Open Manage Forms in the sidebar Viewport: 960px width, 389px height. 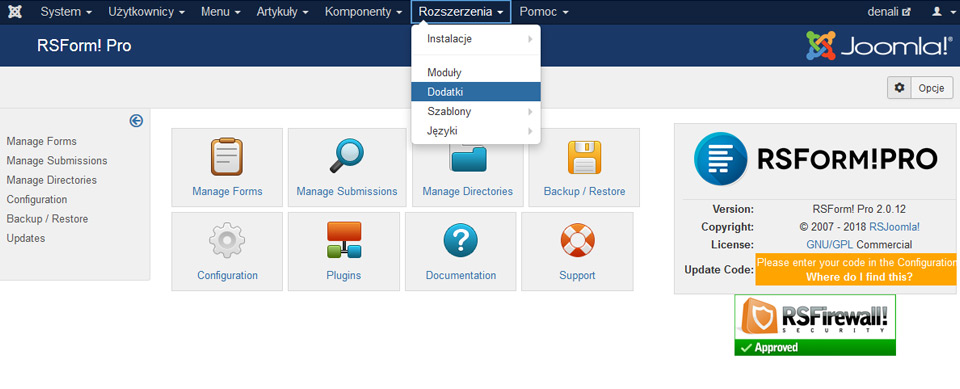42,141
